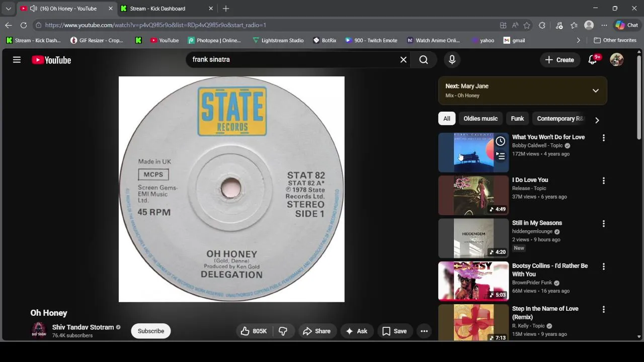644x362 pixels.
Task: Select the Contemporary R&B chip
Action: coord(560,119)
